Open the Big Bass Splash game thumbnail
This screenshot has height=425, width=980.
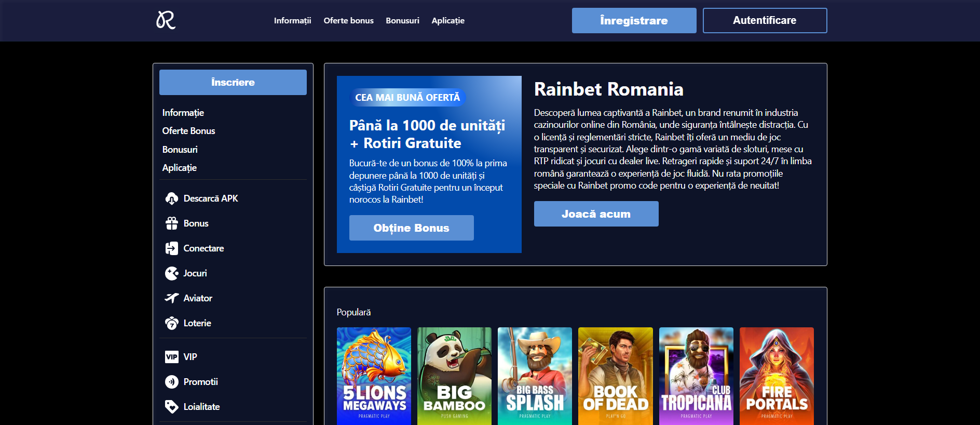[x=535, y=376]
